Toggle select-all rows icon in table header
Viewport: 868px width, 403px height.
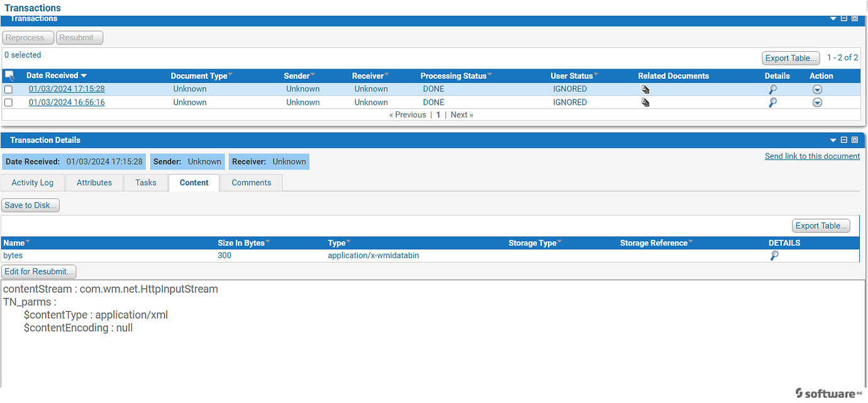[9, 76]
